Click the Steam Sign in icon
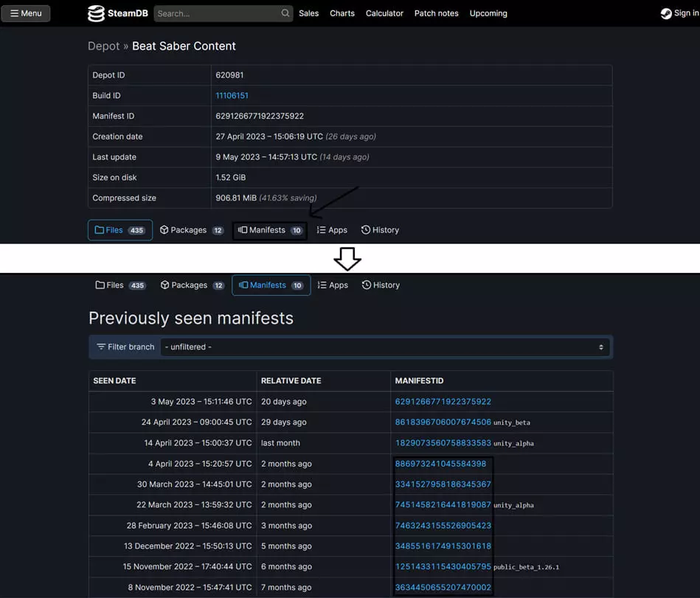Viewport: 700px width, 598px height. [x=666, y=13]
